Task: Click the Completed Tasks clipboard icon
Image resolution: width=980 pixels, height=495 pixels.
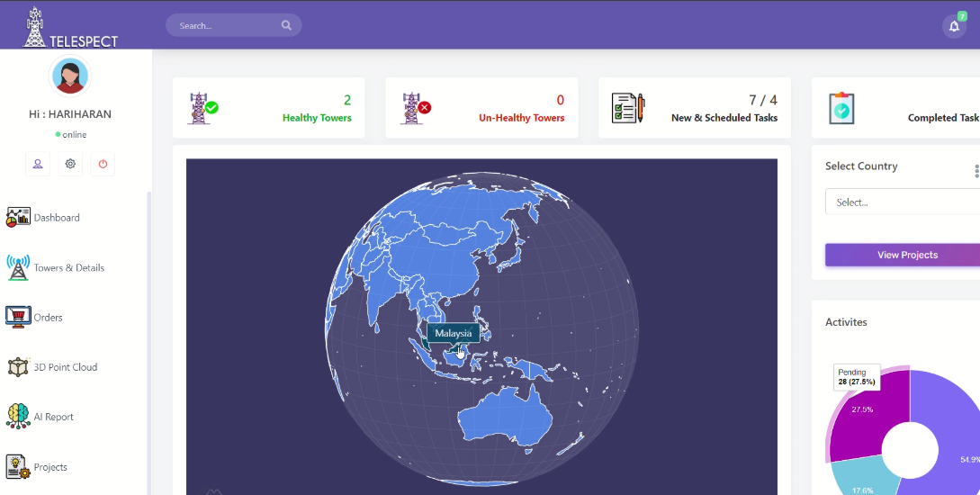Action: tap(841, 108)
